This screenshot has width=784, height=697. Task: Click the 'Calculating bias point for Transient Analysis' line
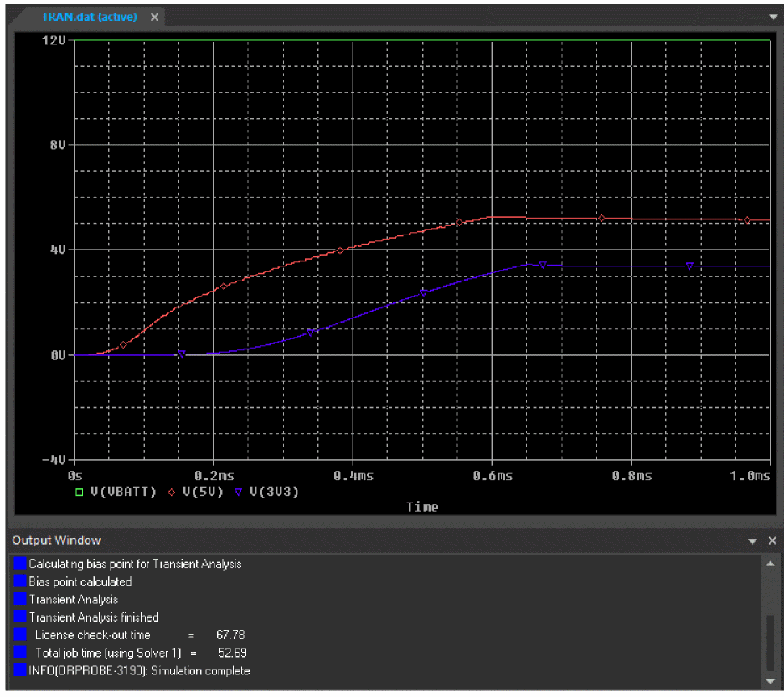click(x=135, y=564)
